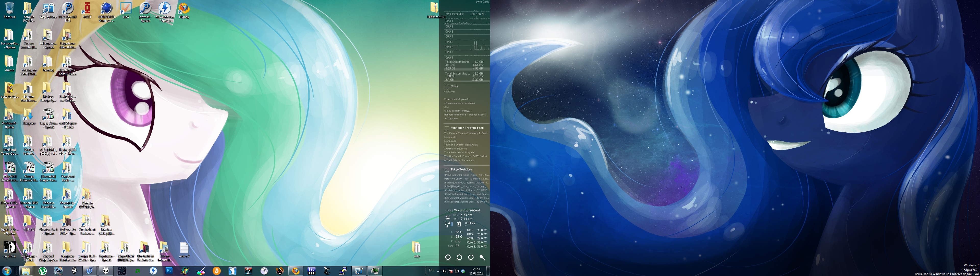Open the new c2 text file
Image resolution: width=980 pixels, height=276 pixels.
(x=184, y=250)
